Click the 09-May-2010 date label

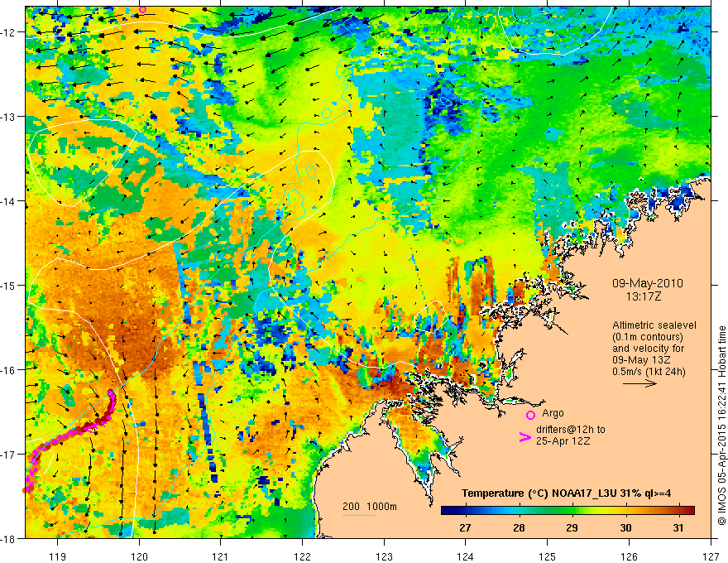[647, 283]
